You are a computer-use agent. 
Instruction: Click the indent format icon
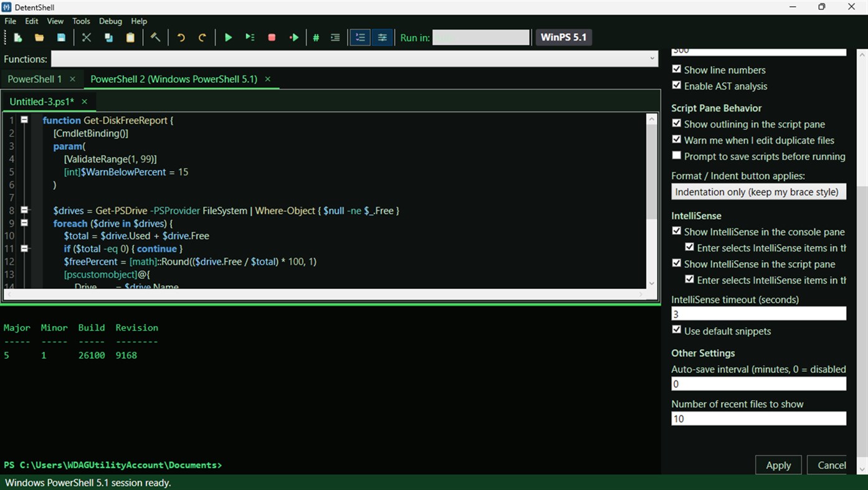coord(335,37)
